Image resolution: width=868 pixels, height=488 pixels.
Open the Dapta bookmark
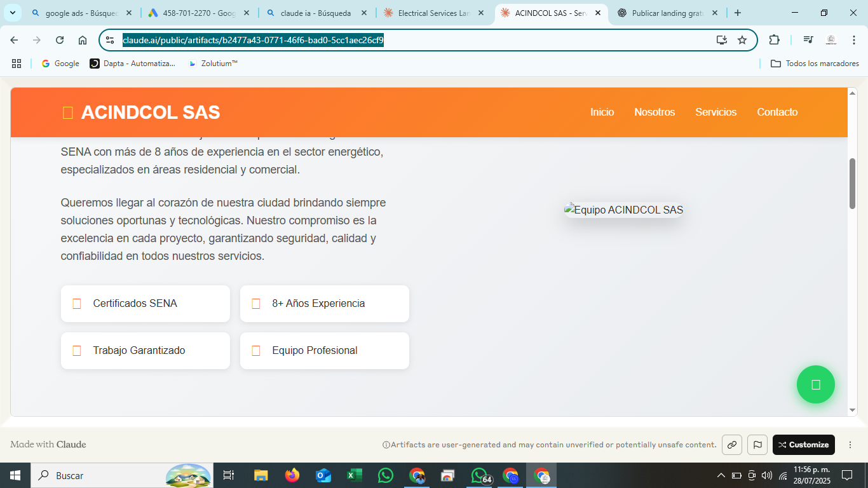coord(133,64)
